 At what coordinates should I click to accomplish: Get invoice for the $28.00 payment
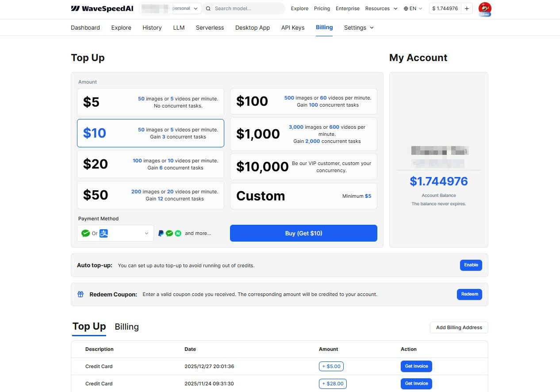click(416, 384)
